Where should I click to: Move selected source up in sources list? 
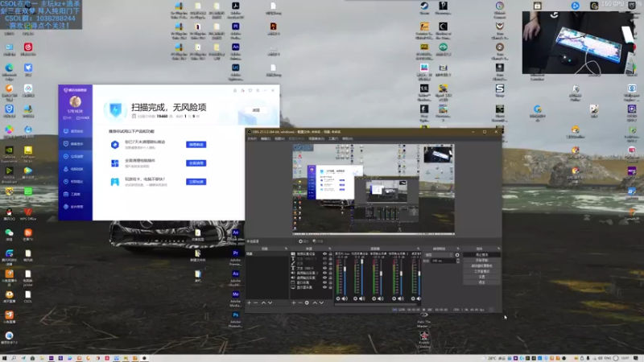coord(315,302)
